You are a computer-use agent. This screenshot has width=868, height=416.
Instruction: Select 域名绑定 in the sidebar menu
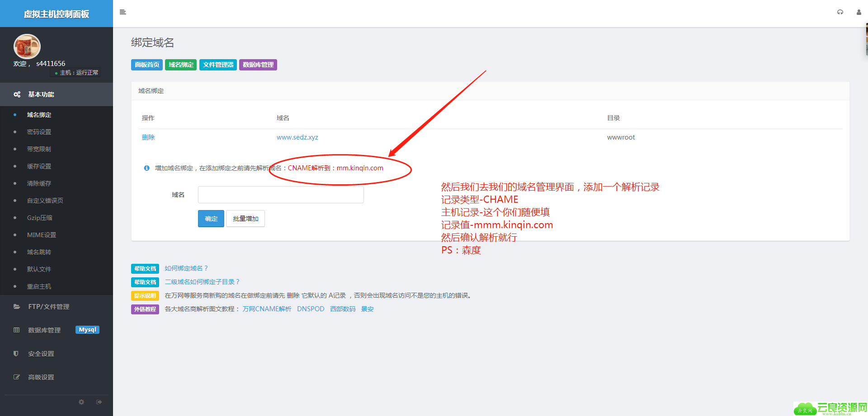tap(39, 115)
